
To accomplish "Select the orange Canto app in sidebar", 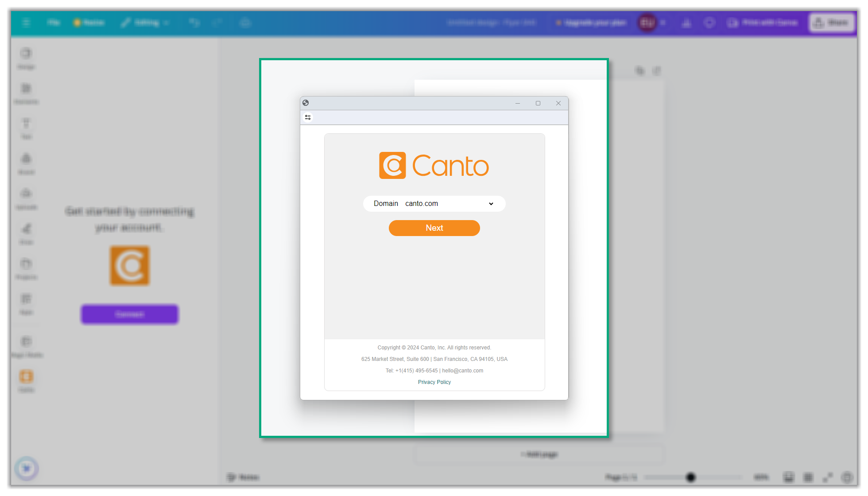I will [26, 381].
